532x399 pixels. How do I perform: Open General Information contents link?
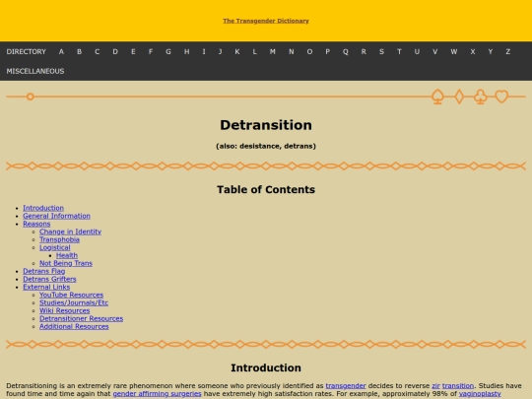(x=57, y=216)
